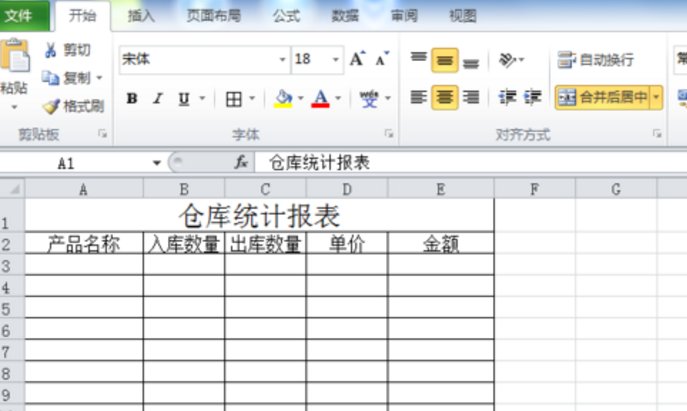
Task: Open Merge and Center dropdown arrow
Action: [x=657, y=97]
